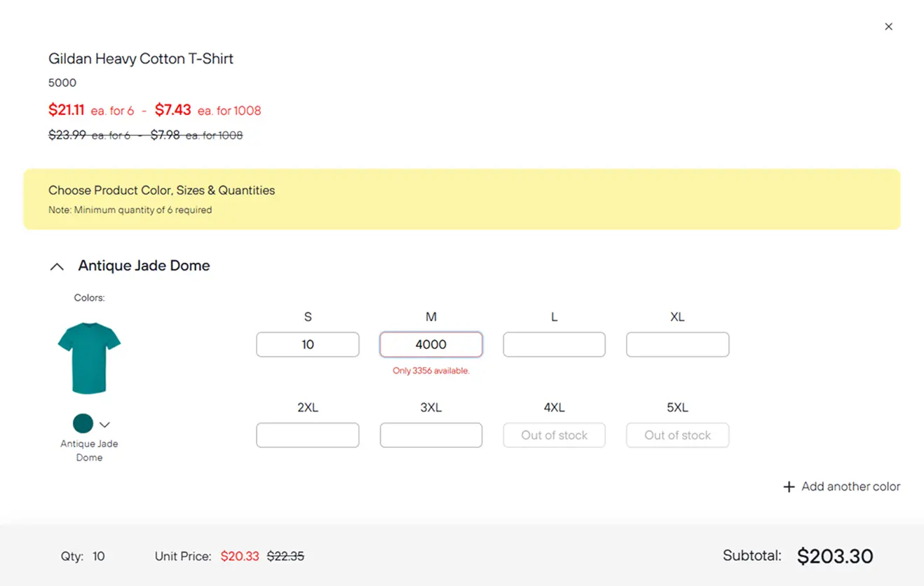Click the M size quantity field
Screen dimensions: 924x586
pyautogui.click(x=431, y=344)
